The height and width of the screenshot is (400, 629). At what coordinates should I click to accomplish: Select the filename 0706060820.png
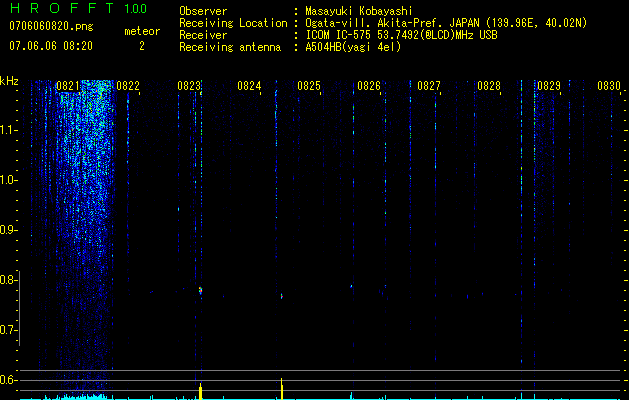[51, 27]
